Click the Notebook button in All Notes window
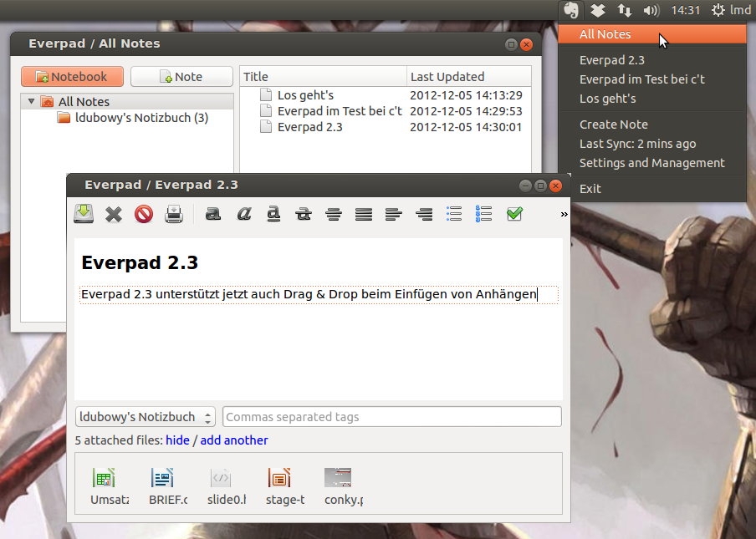 (72, 77)
